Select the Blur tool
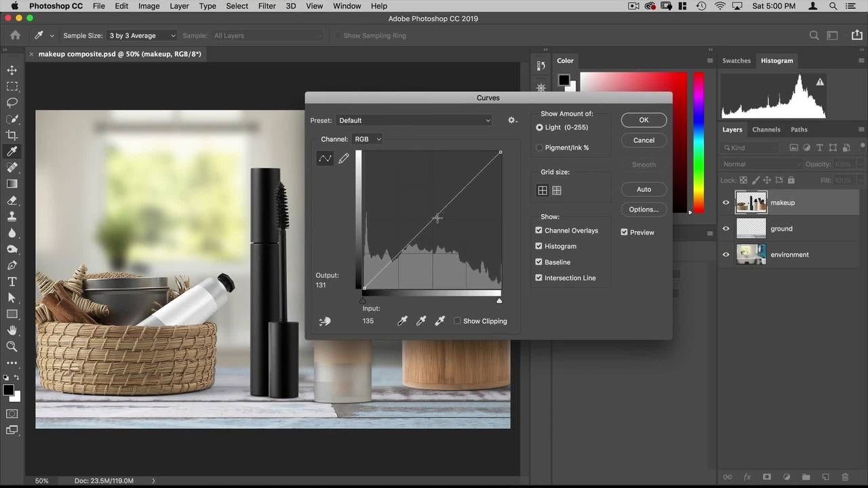868x488 pixels. [12, 232]
